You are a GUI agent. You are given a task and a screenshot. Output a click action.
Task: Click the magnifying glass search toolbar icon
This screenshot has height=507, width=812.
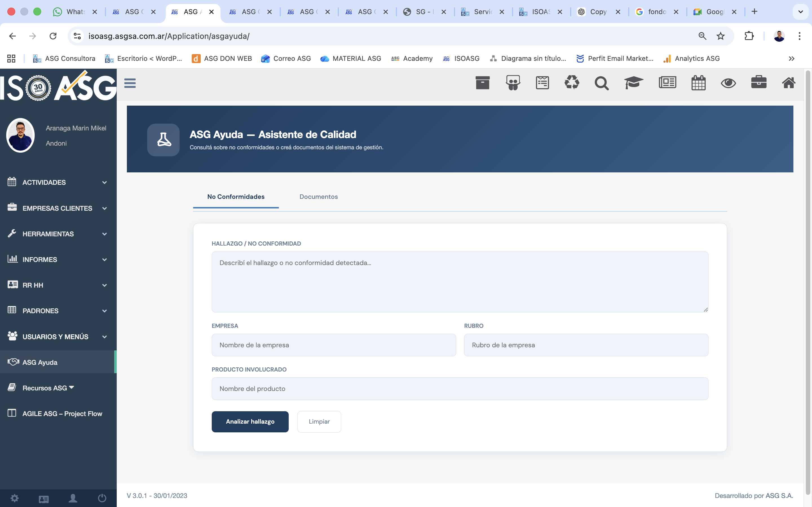pyautogui.click(x=601, y=83)
